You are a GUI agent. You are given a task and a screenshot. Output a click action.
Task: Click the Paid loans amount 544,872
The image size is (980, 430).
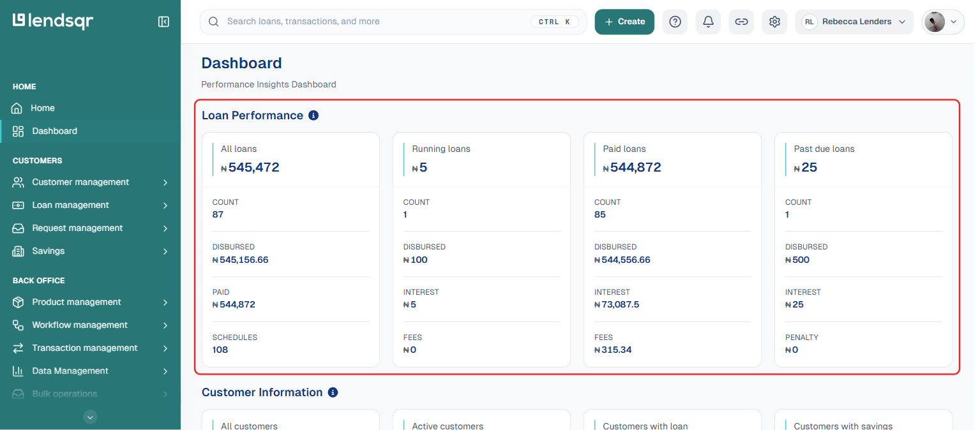click(632, 168)
